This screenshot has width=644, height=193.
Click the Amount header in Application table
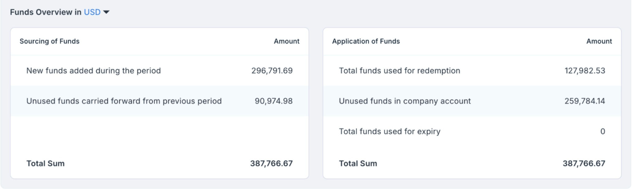point(599,41)
